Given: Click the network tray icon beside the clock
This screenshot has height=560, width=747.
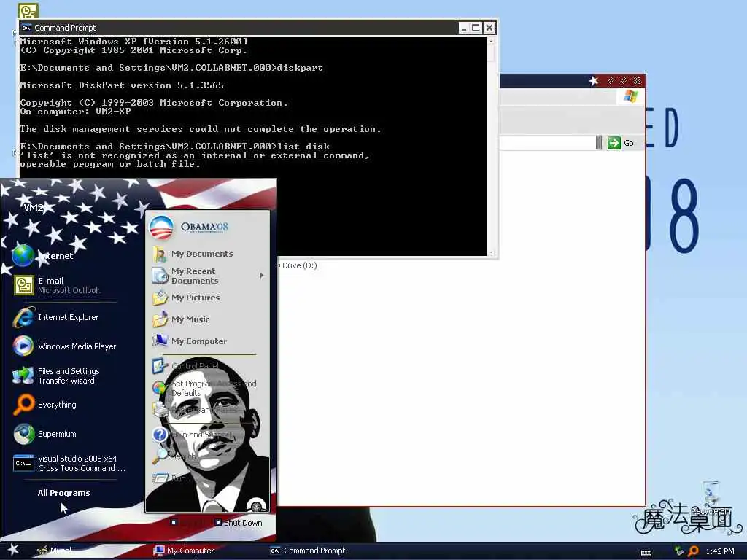Looking at the screenshot, I should [679, 551].
